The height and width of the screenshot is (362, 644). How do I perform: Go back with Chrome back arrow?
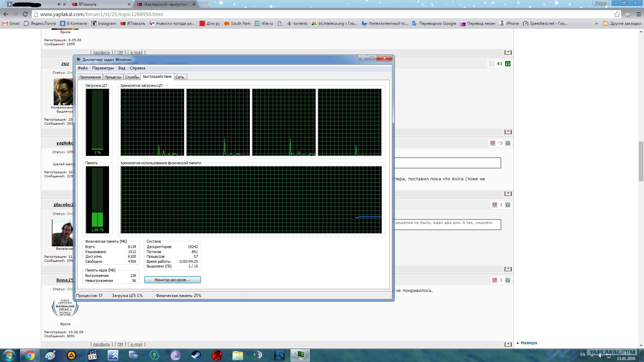(x=6, y=14)
